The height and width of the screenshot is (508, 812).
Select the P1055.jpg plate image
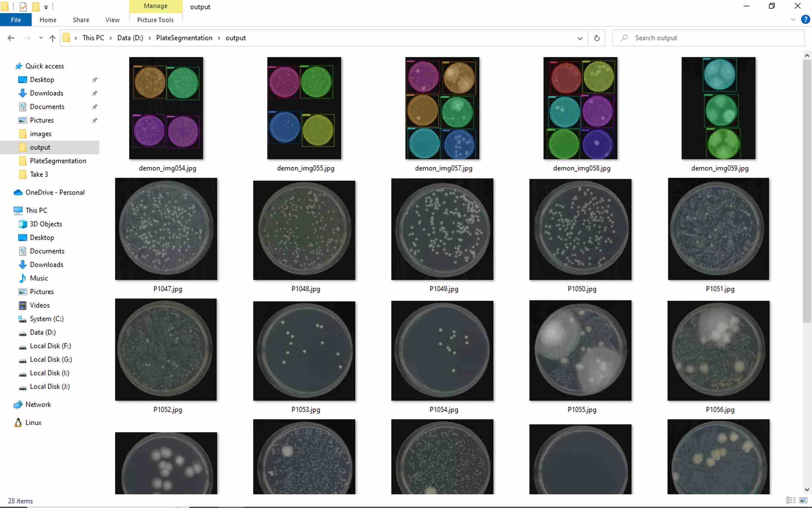(x=580, y=351)
